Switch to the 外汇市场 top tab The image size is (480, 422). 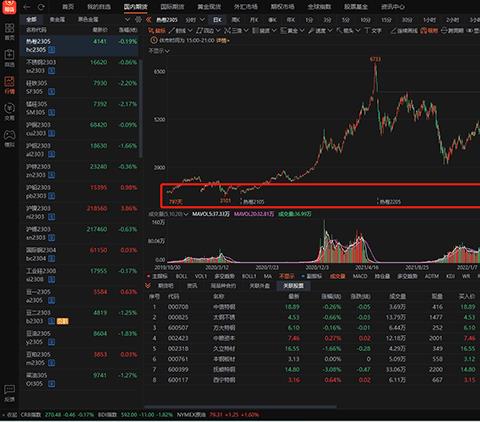click(x=246, y=7)
